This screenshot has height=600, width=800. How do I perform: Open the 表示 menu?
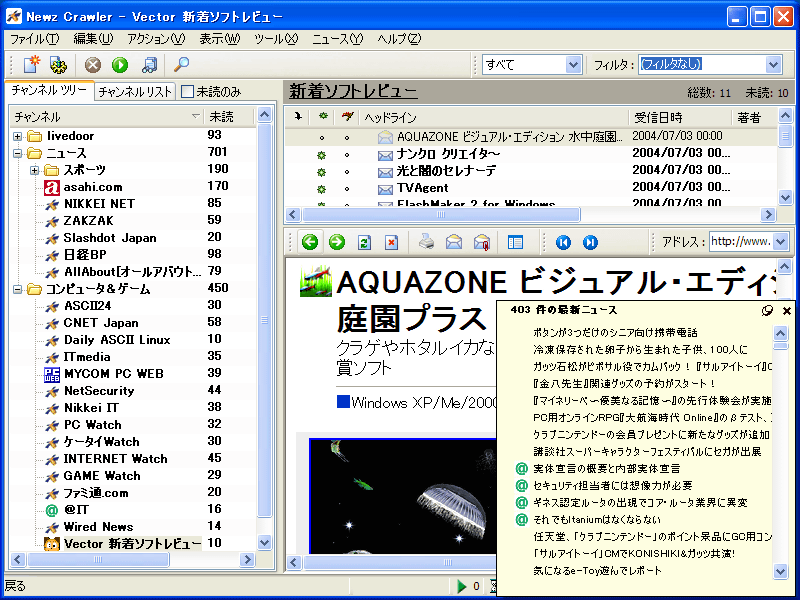219,39
